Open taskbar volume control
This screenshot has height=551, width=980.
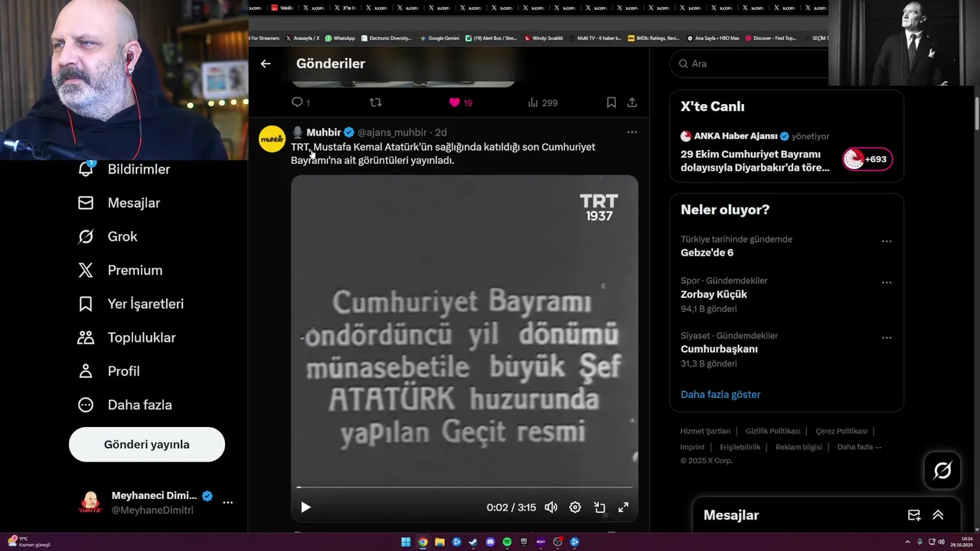point(941,543)
